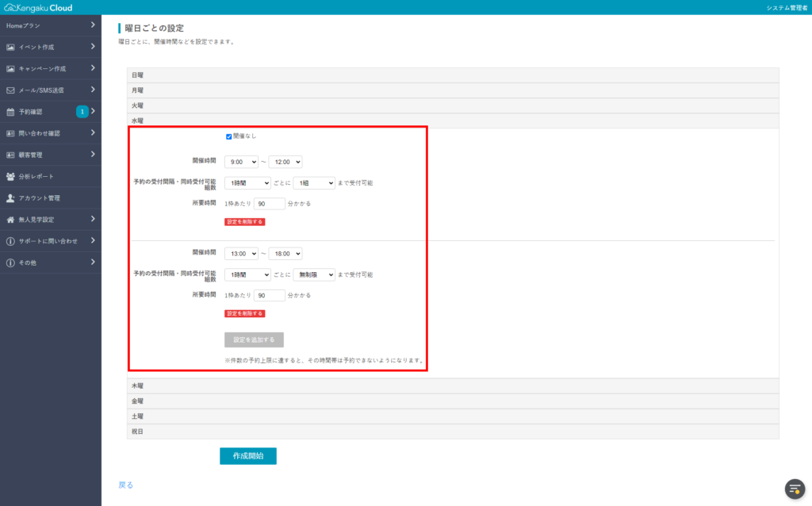
Task: Open the 無制限 capacity dropdown
Action: click(x=314, y=275)
